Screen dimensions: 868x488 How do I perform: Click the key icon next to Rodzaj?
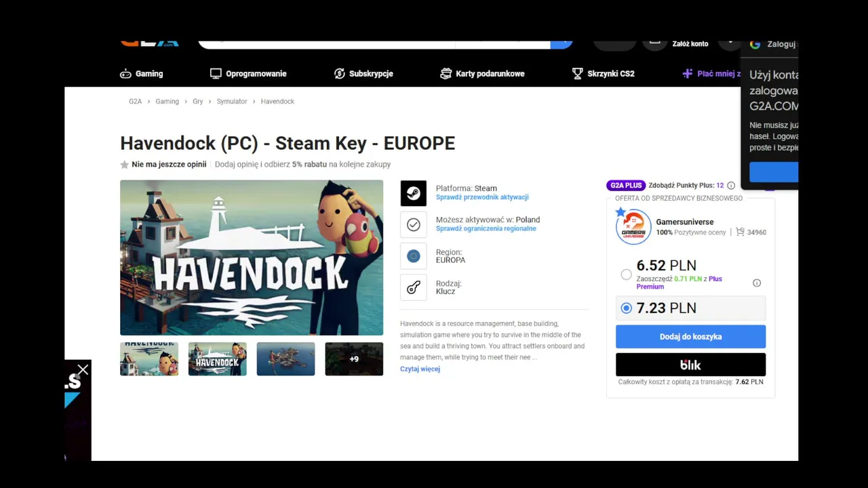coord(414,287)
